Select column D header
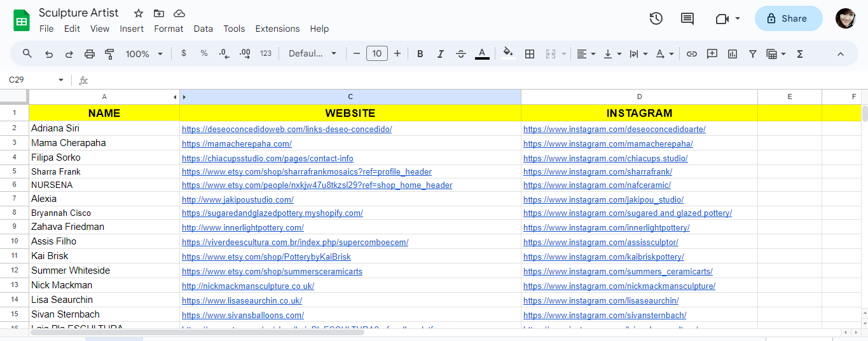Screen dimensions: 868x341 pos(639,97)
